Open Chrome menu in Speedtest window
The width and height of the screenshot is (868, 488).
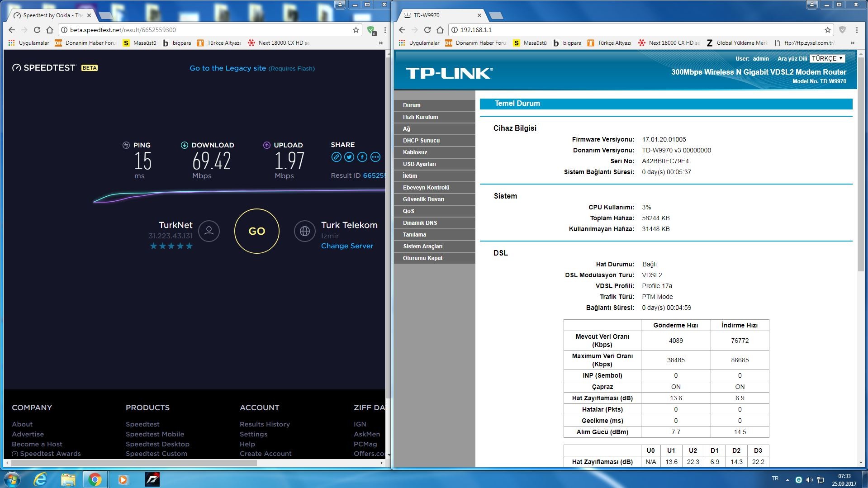(385, 30)
